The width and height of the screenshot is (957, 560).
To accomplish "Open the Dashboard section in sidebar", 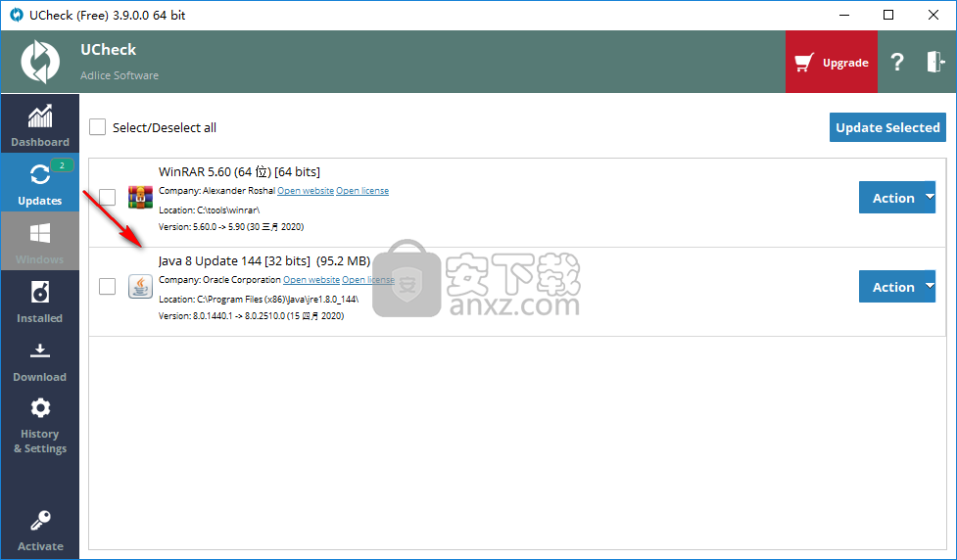I will [40, 123].
